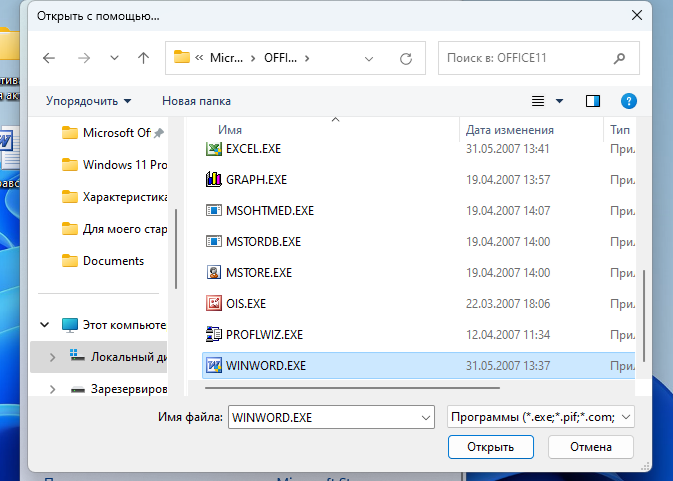Collapse the Этот компьютер tree node
Viewport: 673px width, 481px height.
(45, 325)
